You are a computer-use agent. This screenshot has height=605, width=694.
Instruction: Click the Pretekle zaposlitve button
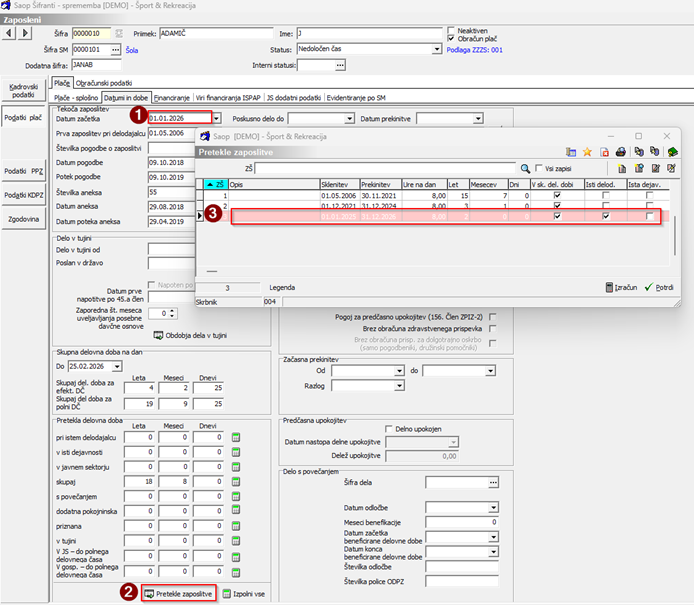[179, 593]
